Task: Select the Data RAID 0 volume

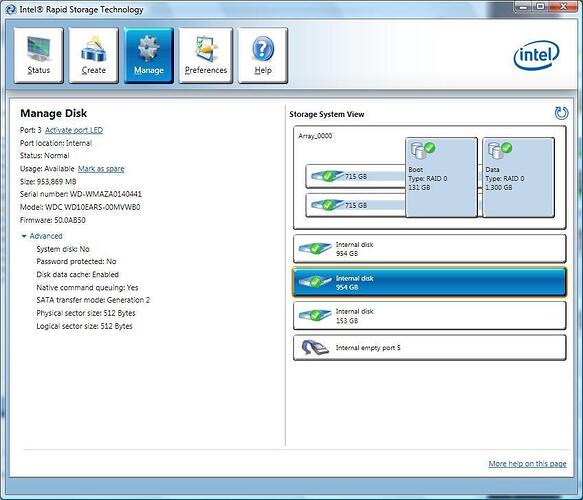Action: [518, 177]
